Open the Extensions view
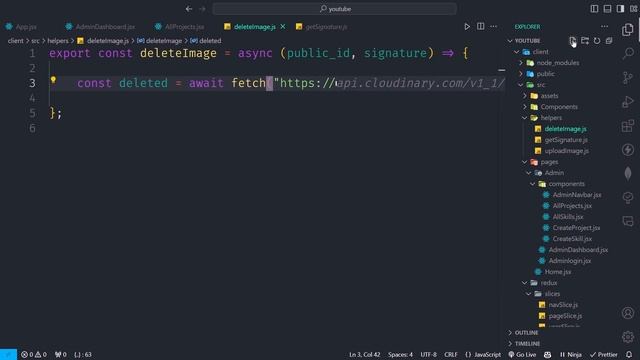 pyautogui.click(x=628, y=125)
